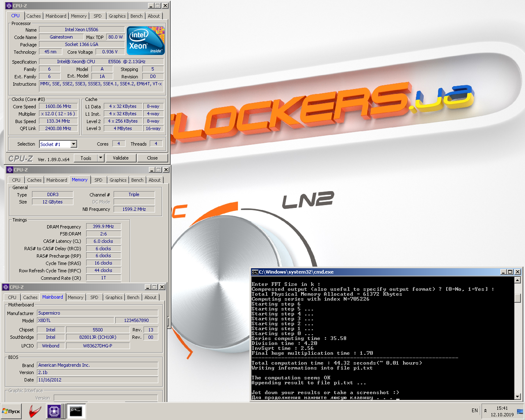Click the CPU-Z title icon in the CPU tab window
525x420 pixels.
[9, 6]
